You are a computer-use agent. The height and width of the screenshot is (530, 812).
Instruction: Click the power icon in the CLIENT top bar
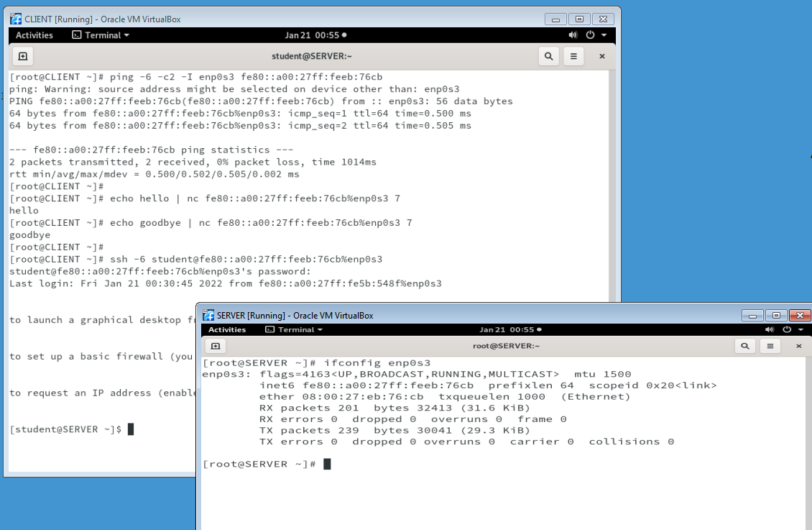[x=590, y=35]
